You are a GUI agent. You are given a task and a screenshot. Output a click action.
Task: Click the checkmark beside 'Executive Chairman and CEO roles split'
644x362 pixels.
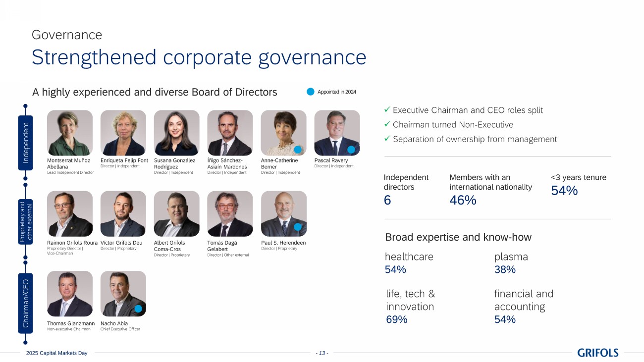[x=387, y=110]
